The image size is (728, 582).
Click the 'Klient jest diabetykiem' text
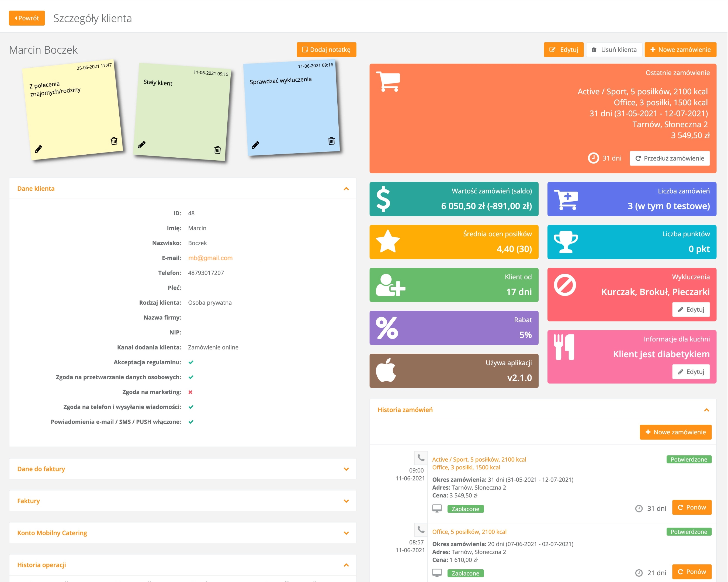[x=661, y=354]
